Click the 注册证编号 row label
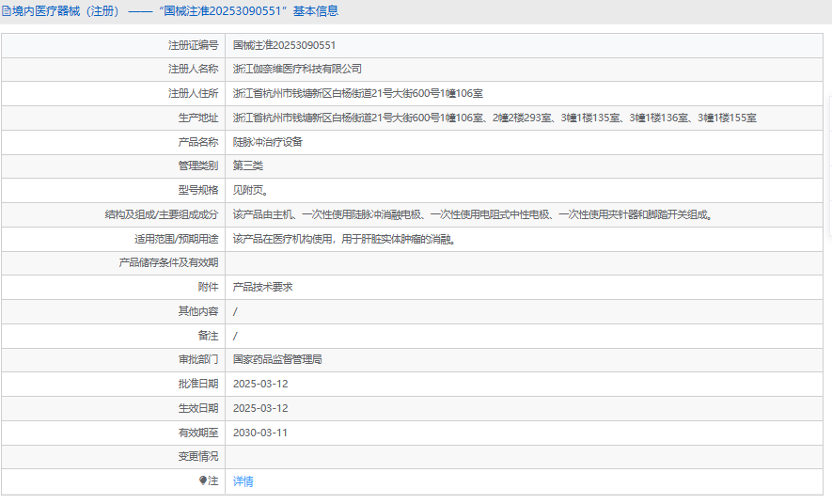The width and height of the screenshot is (832, 504). pyautogui.click(x=193, y=46)
